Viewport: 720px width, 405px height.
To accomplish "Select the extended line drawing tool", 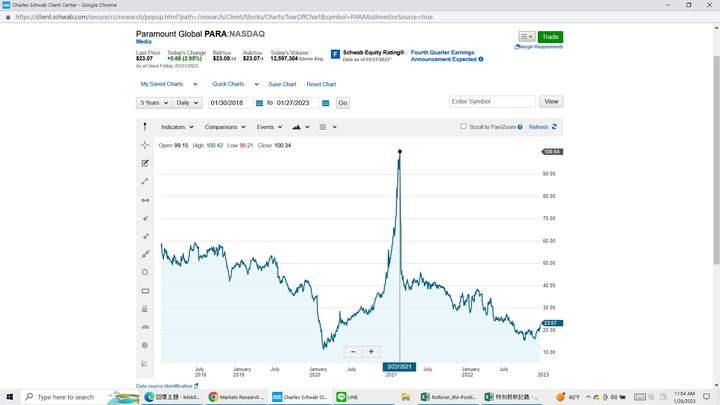I will pos(145,236).
